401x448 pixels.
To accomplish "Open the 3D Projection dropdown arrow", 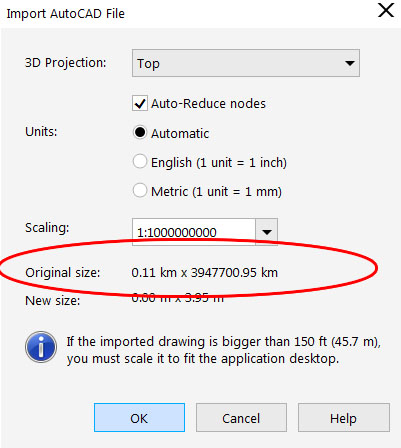I will (x=349, y=63).
